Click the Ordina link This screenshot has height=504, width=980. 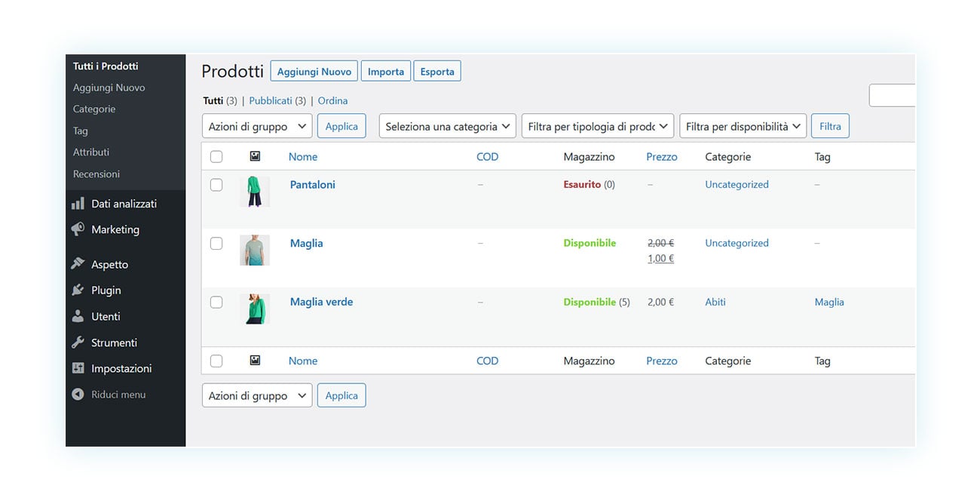332,100
